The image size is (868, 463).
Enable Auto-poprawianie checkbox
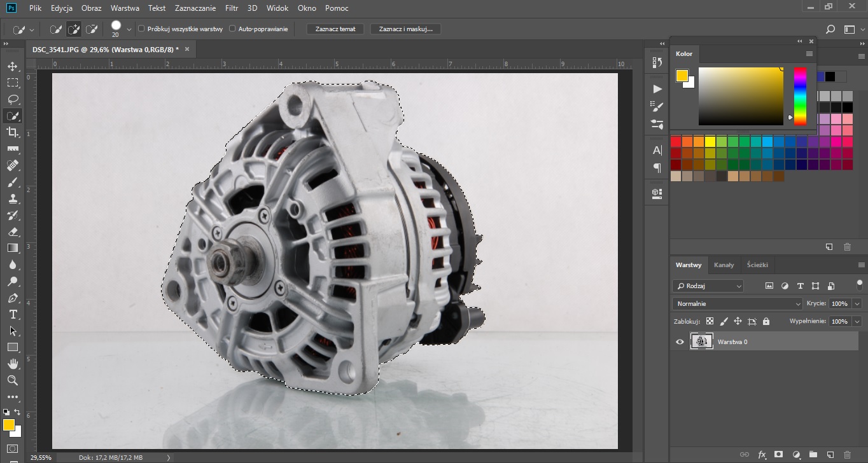coord(232,29)
